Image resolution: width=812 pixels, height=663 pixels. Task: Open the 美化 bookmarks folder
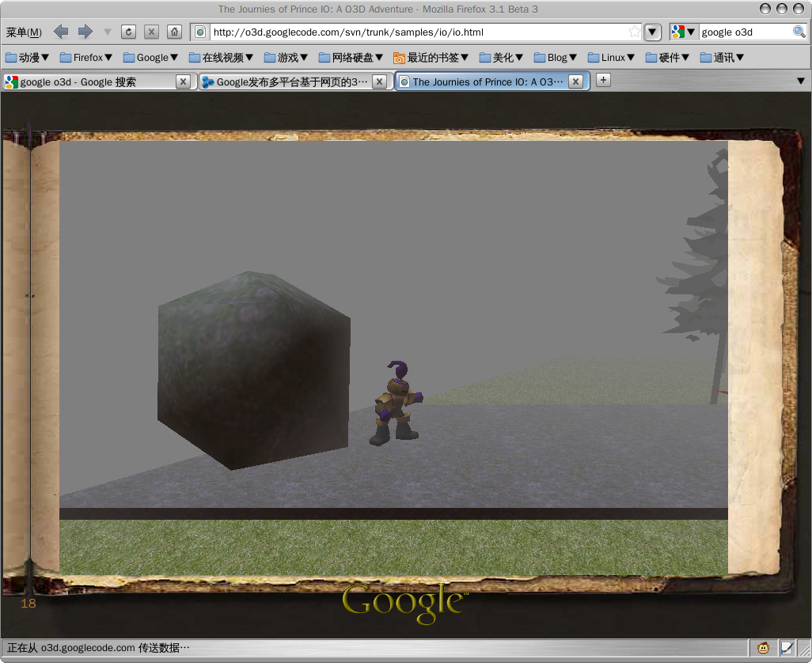[501, 58]
